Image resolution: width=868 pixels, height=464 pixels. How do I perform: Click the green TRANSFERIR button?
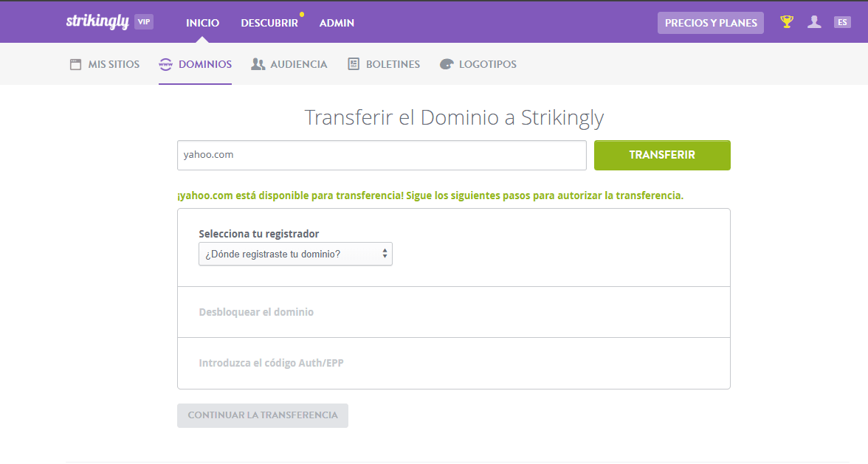coord(661,155)
